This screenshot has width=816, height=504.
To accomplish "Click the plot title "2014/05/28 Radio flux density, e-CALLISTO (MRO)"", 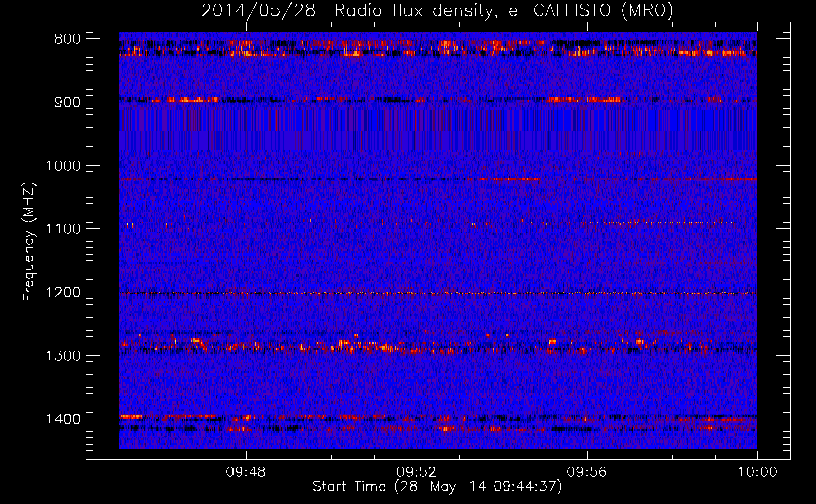I will [437, 10].
